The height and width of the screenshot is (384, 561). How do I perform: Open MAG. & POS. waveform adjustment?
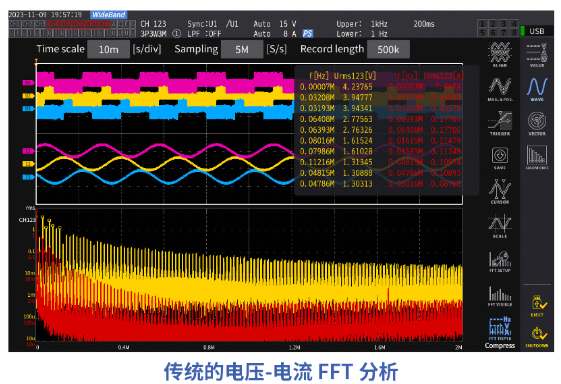(500, 89)
